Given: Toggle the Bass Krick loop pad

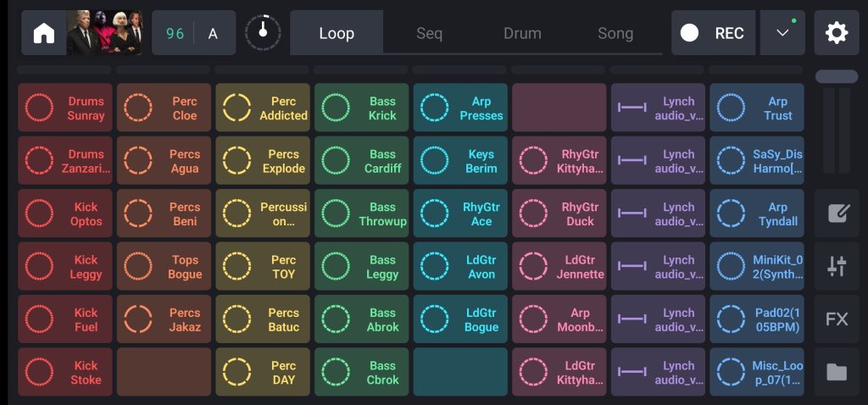Looking at the screenshot, I should [362, 108].
